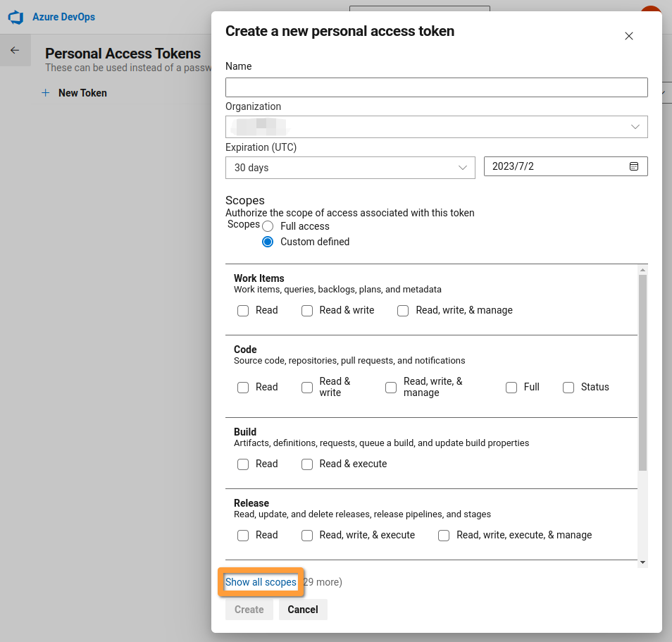Check Code Read & write checkbox
Image resolution: width=672 pixels, height=642 pixels.
307,388
